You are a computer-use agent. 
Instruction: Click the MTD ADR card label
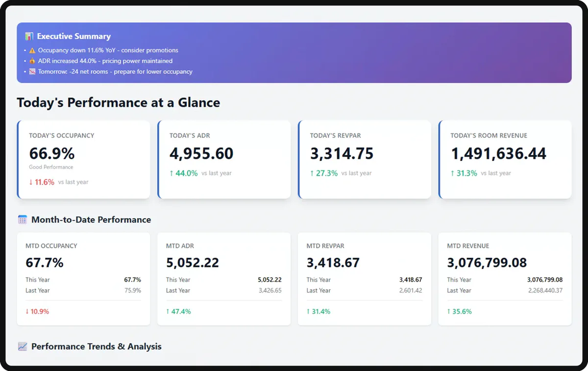click(x=180, y=246)
